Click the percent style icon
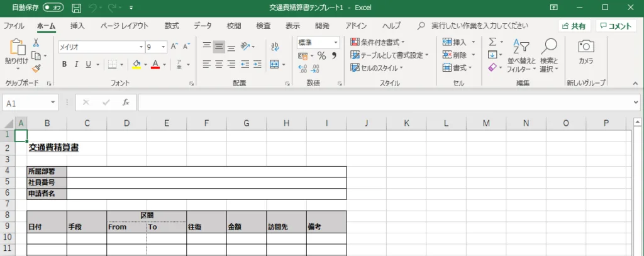Image resolution: width=644 pixels, height=256 pixels. [321, 56]
